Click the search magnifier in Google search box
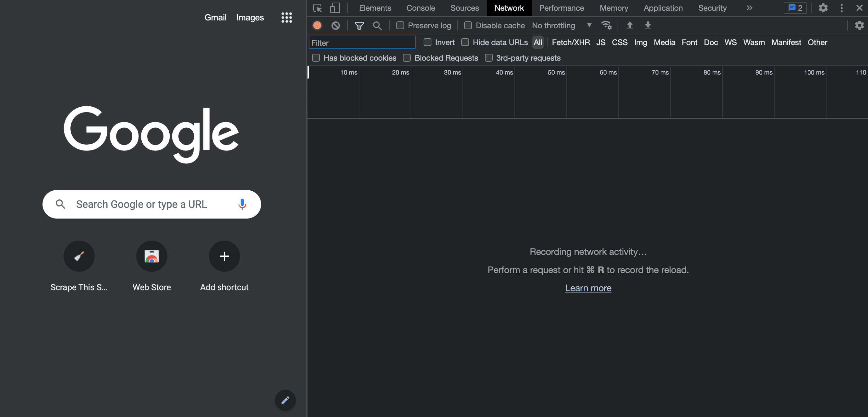This screenshot has width=868, height=417. (x=60, y=204)
